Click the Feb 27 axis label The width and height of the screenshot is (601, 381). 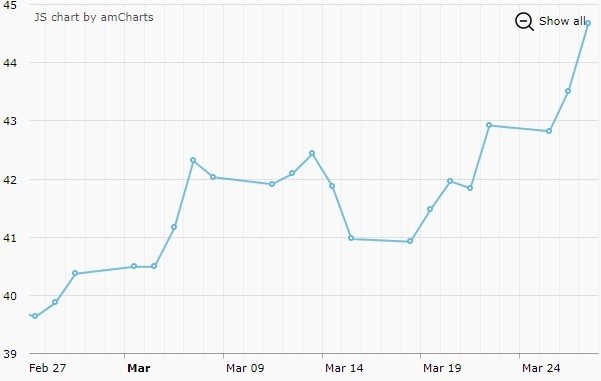coord(48,368)
